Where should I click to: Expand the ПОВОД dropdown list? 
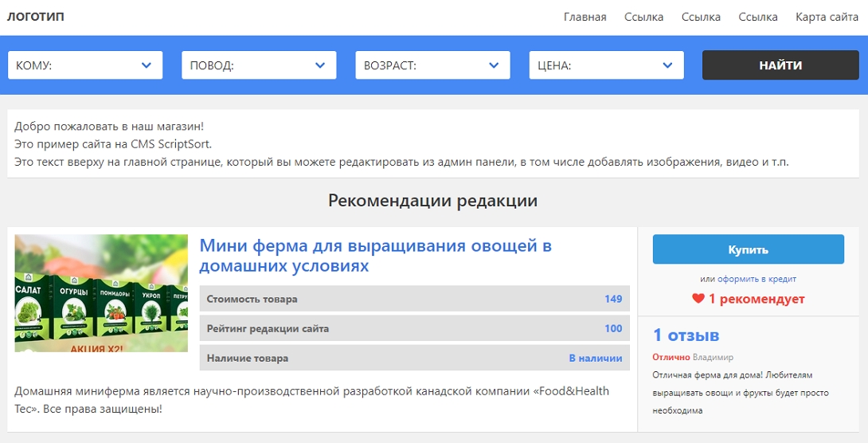tap(259, 65)
